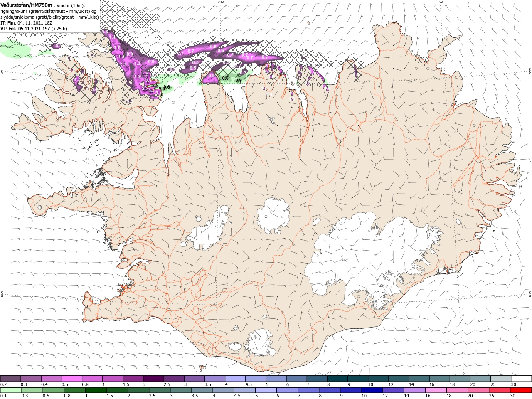The width and height of the screenshot is (532, 399).
Task: Click the 0.2–0.3 swatch on the snow scale
Action: coord(11,378)
